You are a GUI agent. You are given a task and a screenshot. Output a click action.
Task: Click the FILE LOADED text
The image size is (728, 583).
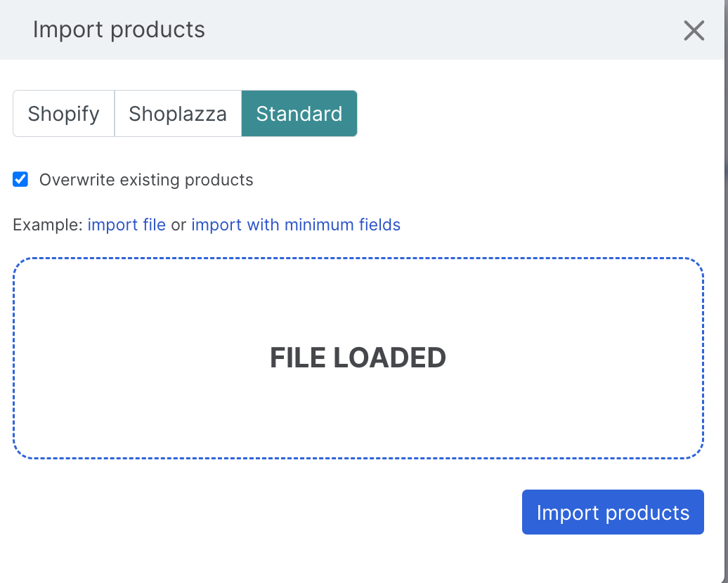click(x=358, y=358)
